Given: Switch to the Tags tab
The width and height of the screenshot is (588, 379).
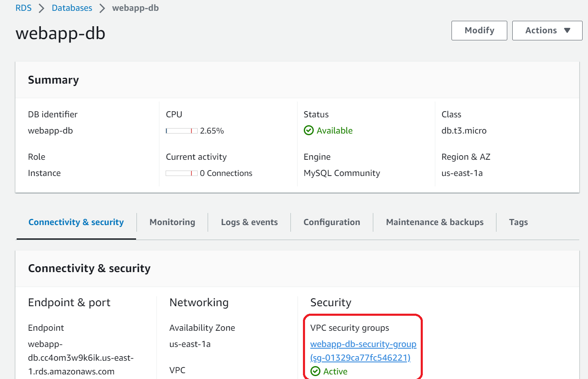Looking at the screenshot, I should [x=518, y=222].
